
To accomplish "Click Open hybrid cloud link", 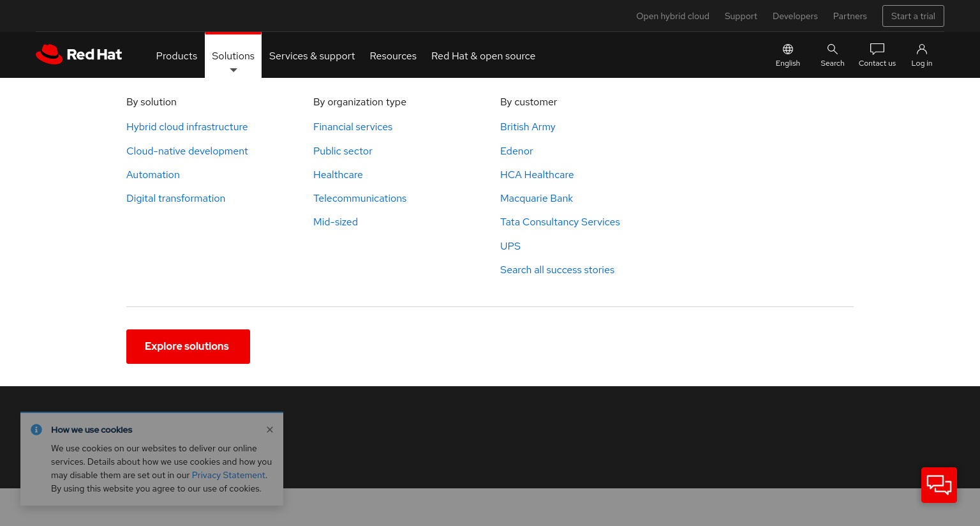I will pyautogui.click(x=672, y=16).
